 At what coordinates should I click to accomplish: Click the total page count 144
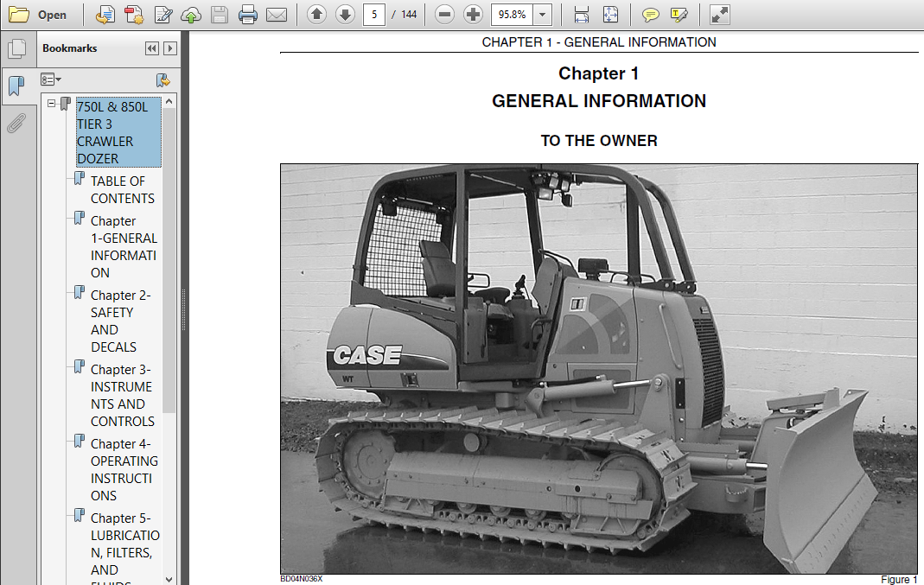click(409, 15)
